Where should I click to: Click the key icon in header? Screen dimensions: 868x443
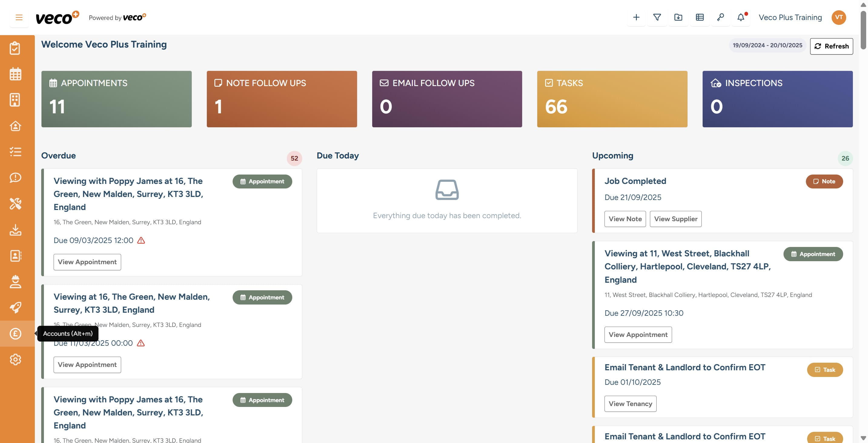721,18
